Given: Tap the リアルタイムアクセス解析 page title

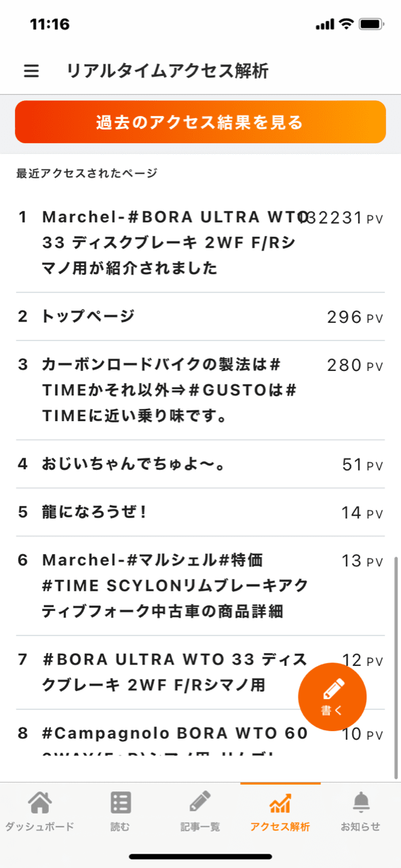Looking at the screenshot, I should pyautogui.click(x=168, y=71).
